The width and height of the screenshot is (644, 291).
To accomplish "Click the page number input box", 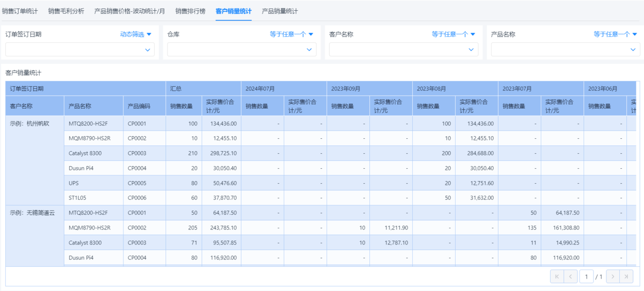I will point(586,277).
